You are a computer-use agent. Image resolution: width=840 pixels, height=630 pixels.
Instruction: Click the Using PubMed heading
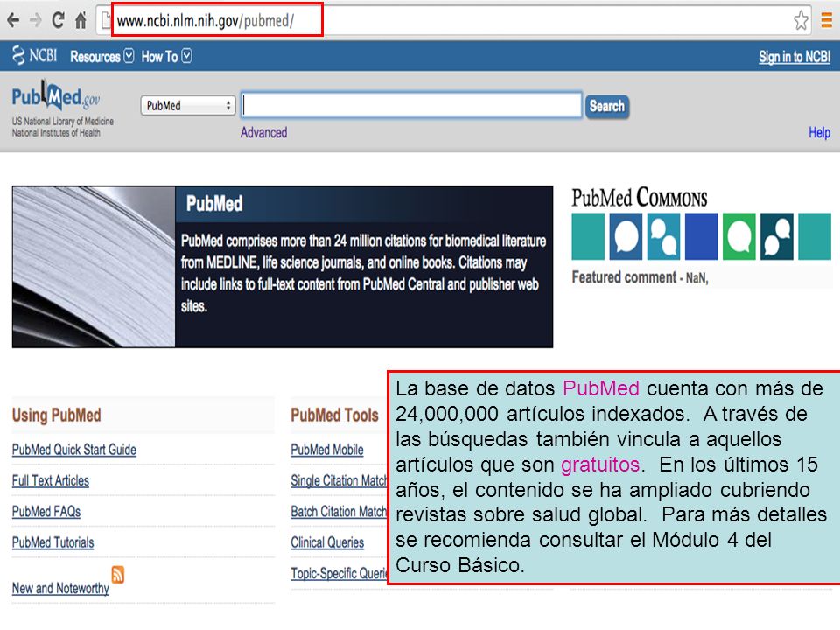click(x=56, y=415)
